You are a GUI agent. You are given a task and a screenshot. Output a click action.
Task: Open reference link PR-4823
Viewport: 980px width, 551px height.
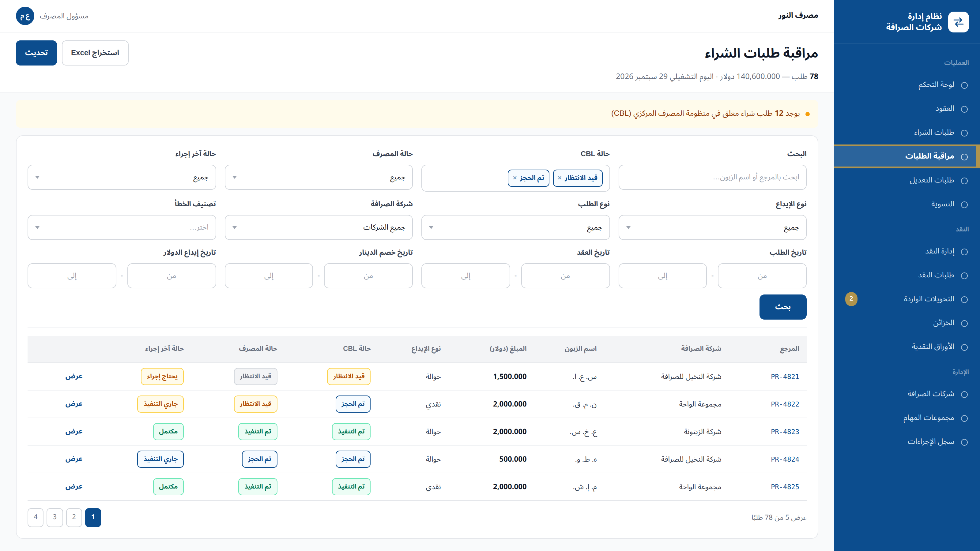[x=785, y=432]
